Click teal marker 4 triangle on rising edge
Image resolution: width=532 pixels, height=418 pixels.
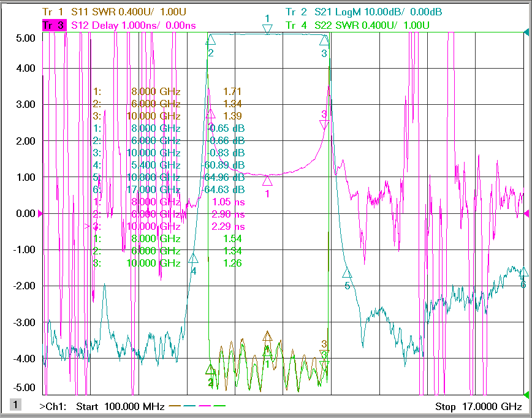(x=193, y=258)
